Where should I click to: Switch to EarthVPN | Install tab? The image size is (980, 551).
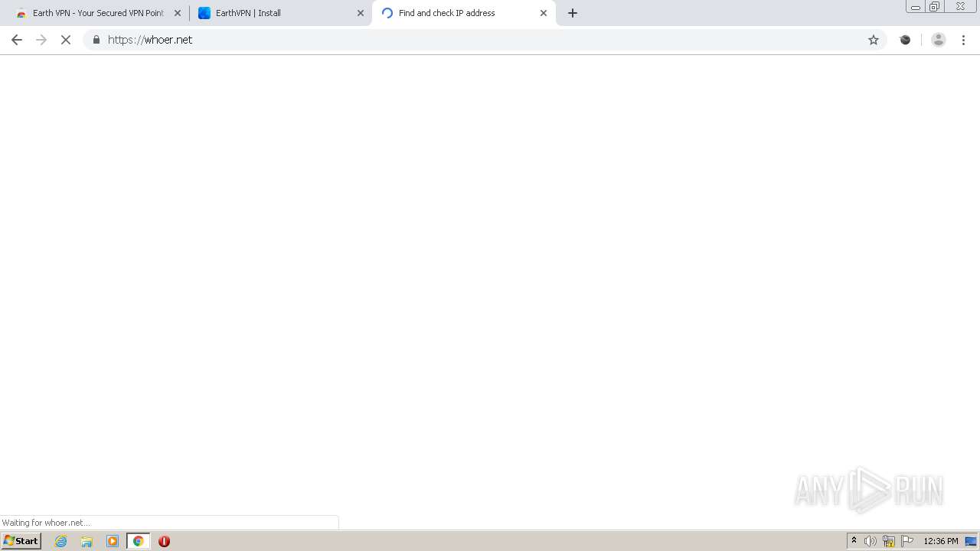281,13
